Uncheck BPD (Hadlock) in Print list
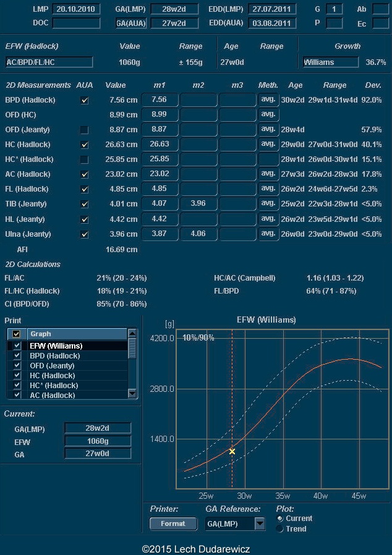Screen dimensions: 392x555 coord(17,355)
